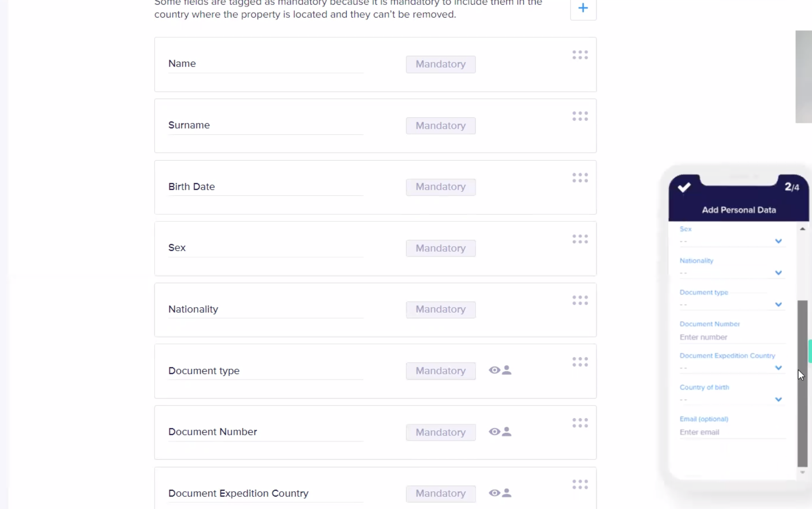812x509 pixels.
Task: Click the drag handle on Nationality row
Action: 580,301
